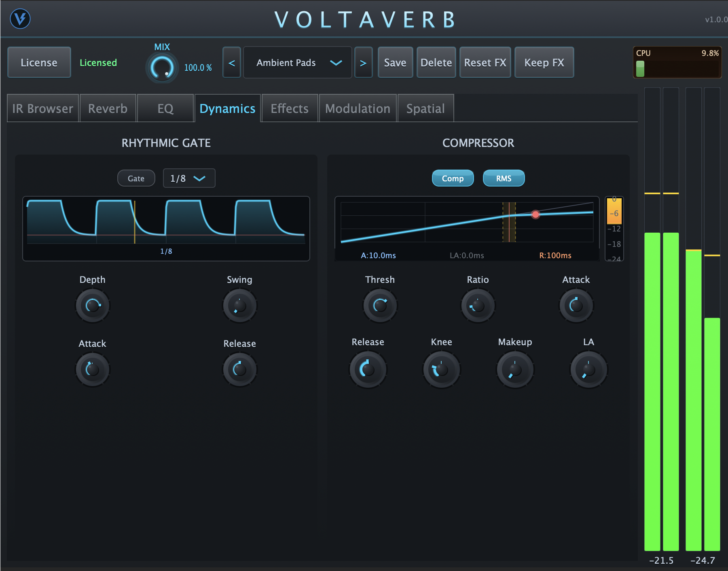The height and width of the screenshot is (571, 728).
Task: Click the compressor Attack knob
Action: [x=576, y=306]
